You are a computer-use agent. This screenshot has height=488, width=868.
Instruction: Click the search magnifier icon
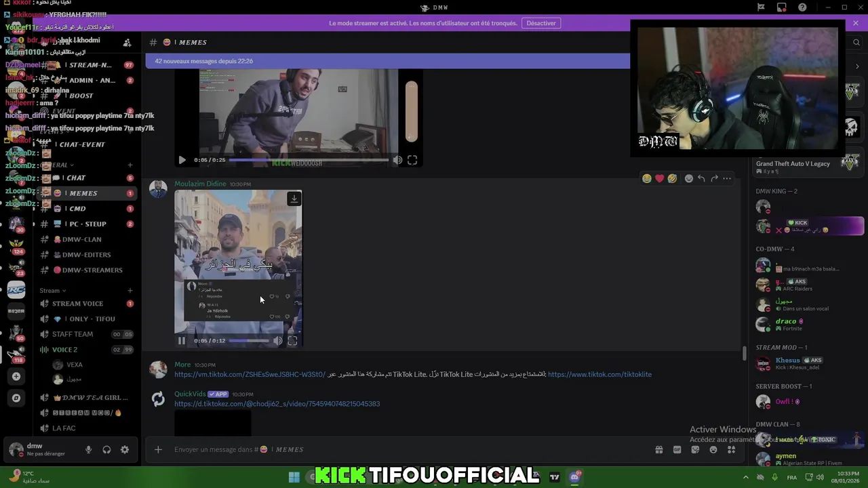(856, 42)
